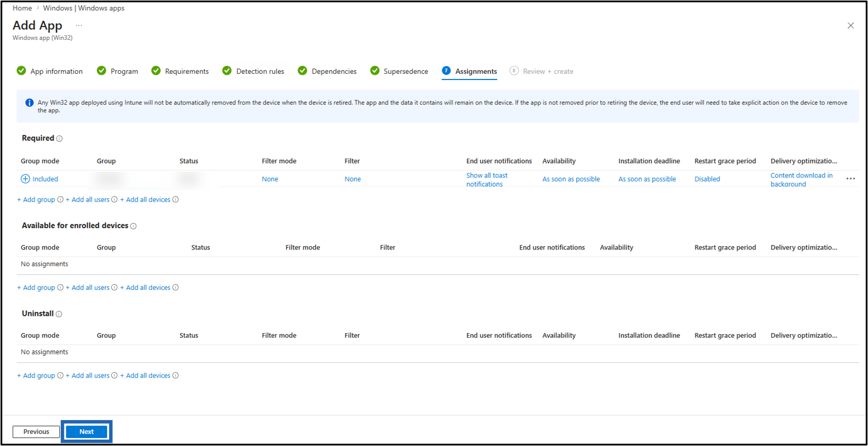The width and height of the screenshot is (868, 446).
Task: Click Availability As soon as possible
Action: [x=571, y=179]
